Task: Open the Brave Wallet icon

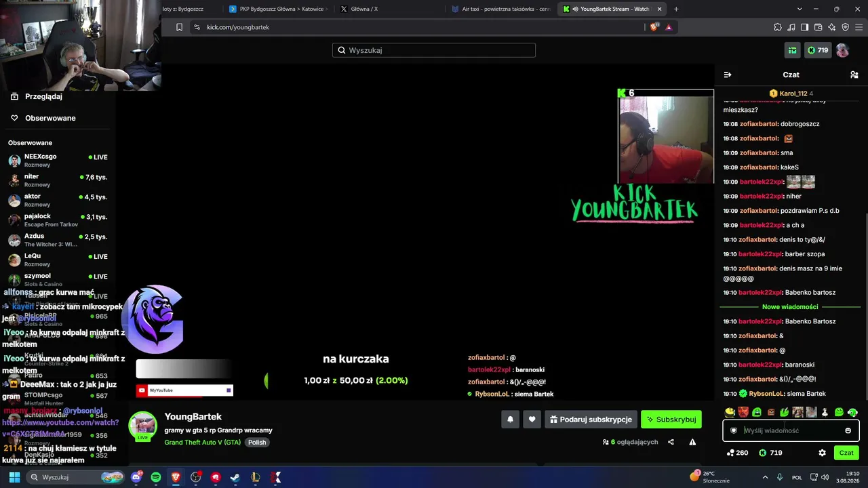Action: (818, 27)
